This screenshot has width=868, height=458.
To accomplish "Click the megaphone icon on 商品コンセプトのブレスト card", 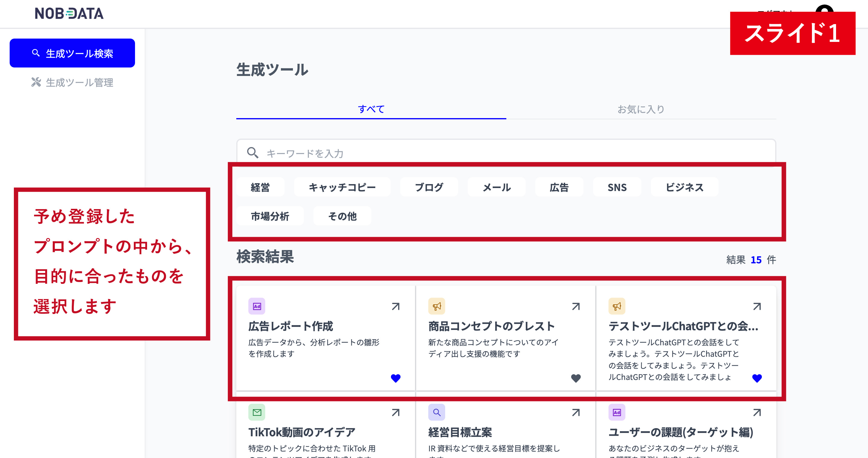I will click(x=437, y=306).
